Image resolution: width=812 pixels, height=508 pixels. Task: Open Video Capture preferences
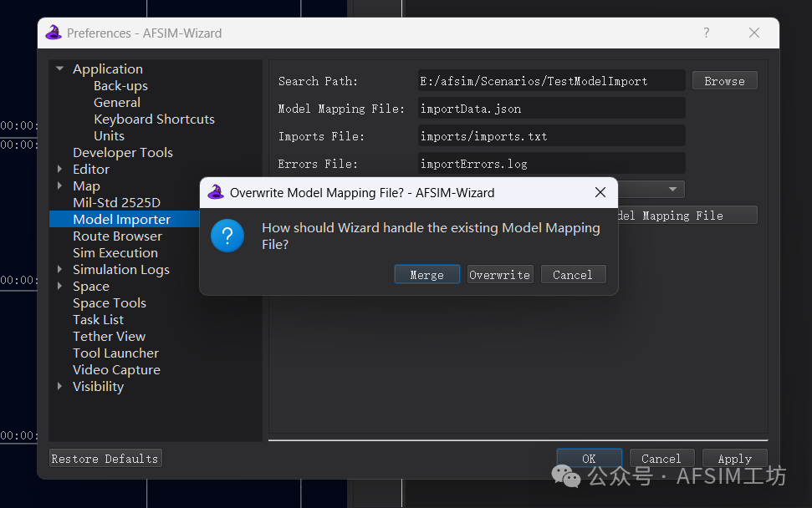click(x=116, y=369)
